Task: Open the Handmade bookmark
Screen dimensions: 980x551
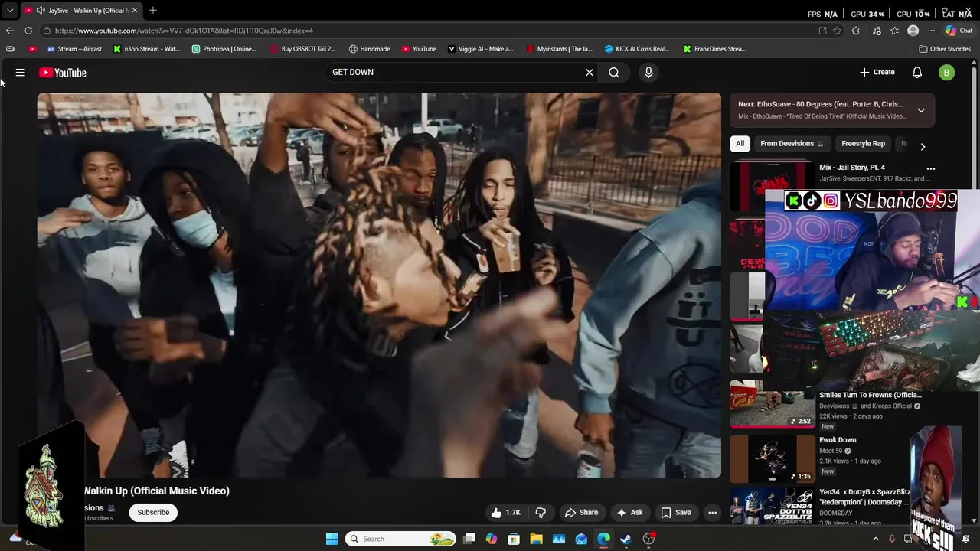Action: coord(369,49)
